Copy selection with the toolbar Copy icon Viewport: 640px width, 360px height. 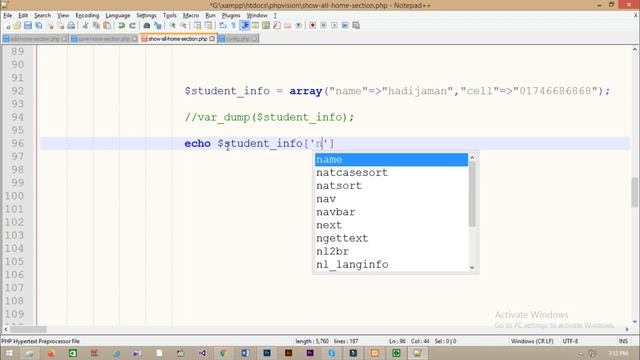tap(96, 25)
